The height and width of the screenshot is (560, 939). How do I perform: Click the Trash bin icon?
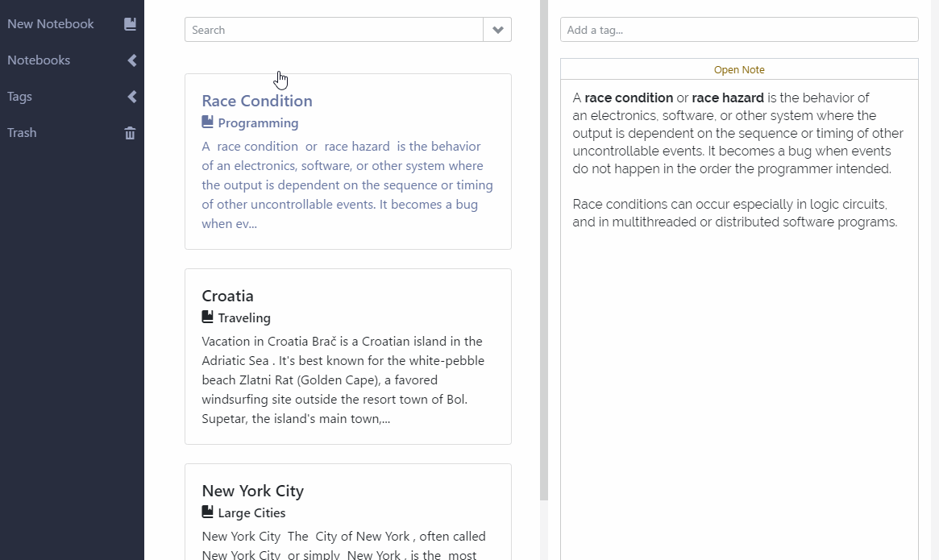(130, 132)
